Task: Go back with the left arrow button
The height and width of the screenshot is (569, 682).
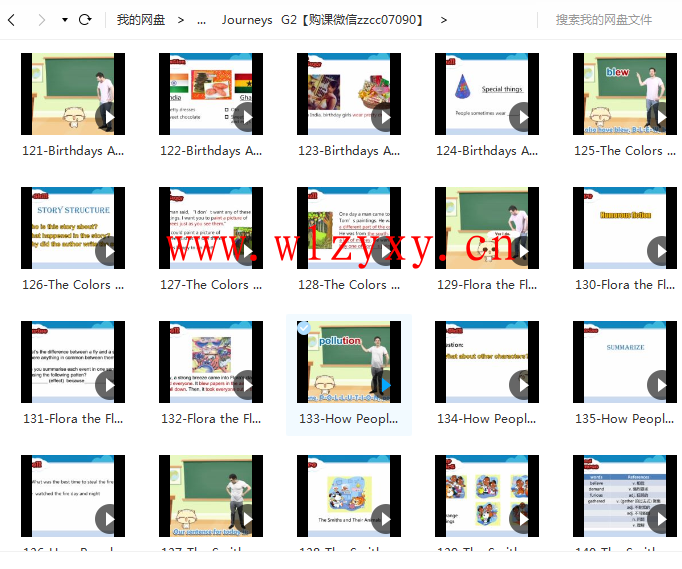Action: (12, 20)
